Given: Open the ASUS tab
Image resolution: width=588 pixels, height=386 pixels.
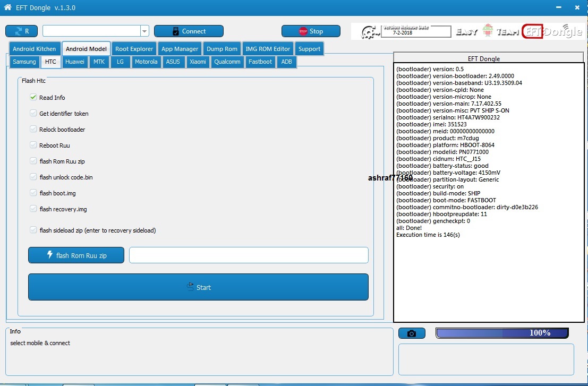Looking at the screenshot, I should pos(173,62).
